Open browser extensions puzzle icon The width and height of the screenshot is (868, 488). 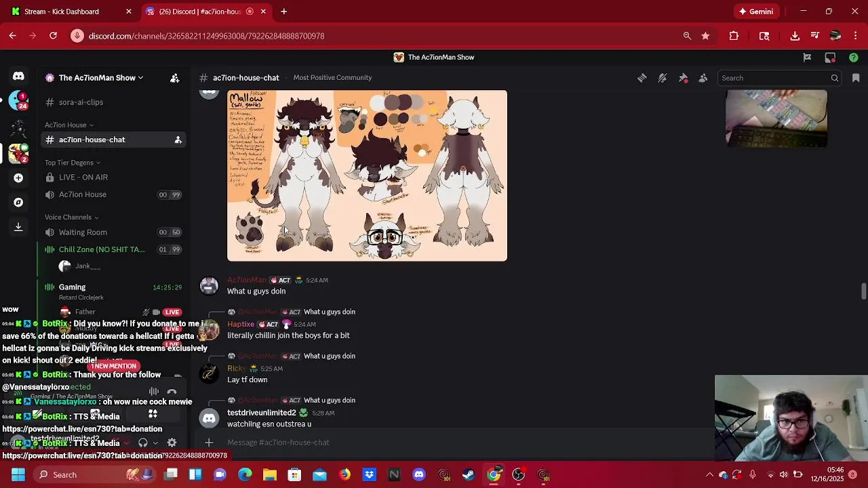point(734,36)
